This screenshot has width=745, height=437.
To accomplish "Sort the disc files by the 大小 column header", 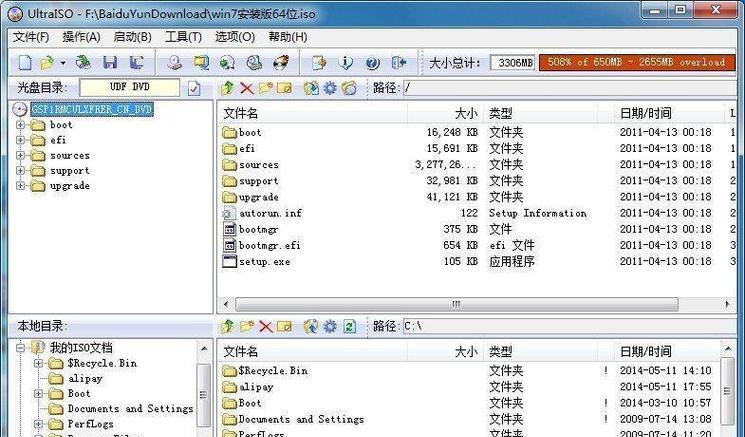I will [445, 114].
